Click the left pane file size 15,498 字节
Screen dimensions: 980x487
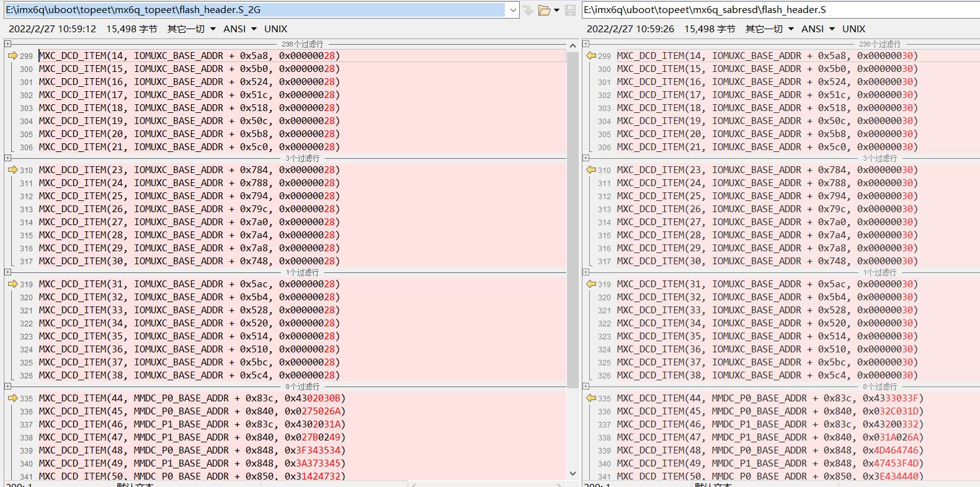[x=131, y=29]
